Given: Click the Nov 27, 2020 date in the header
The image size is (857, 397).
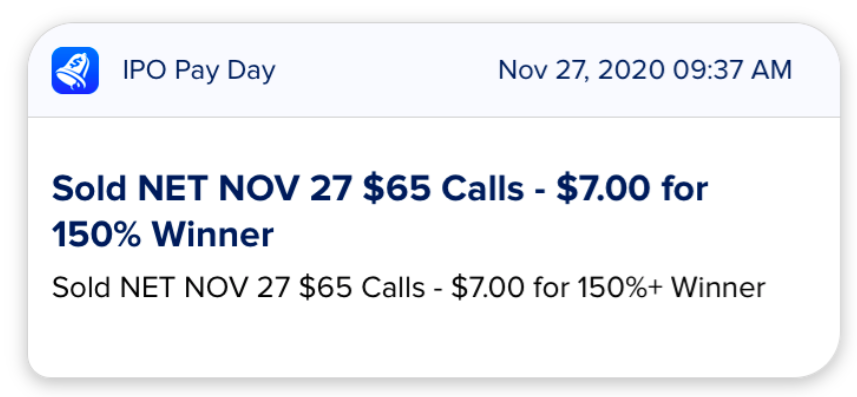Looking at the screenshot, I should (x=582, y=71).
